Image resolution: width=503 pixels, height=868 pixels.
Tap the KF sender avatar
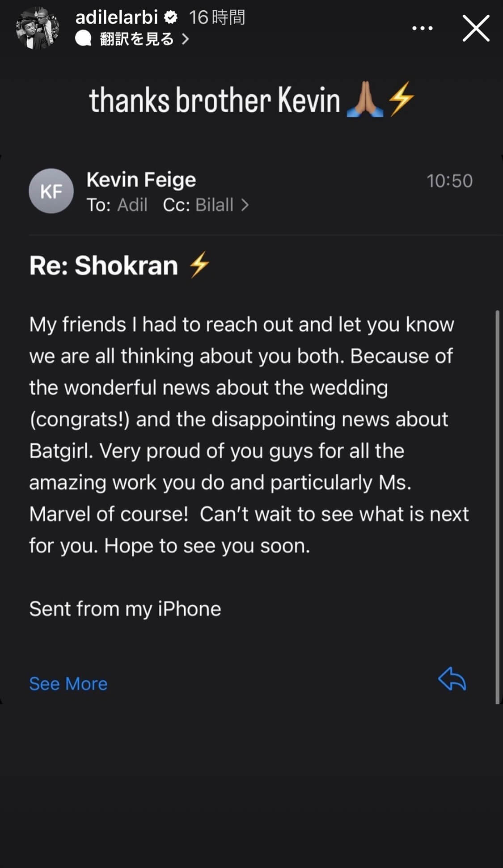51,191
